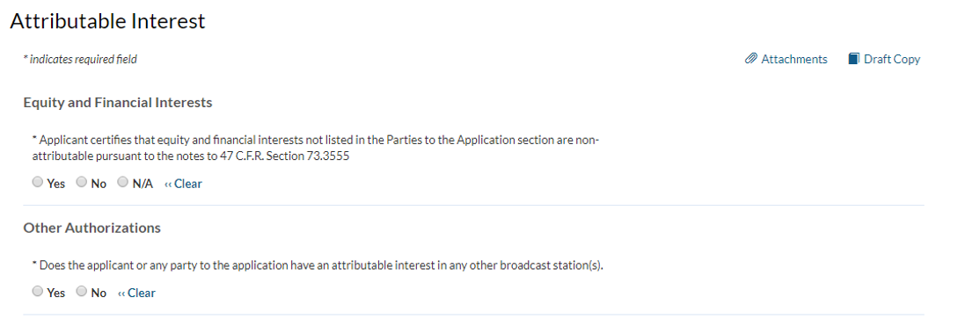
Task: Click the No label under Other Authorizations
Action: (x=99, y=293)
